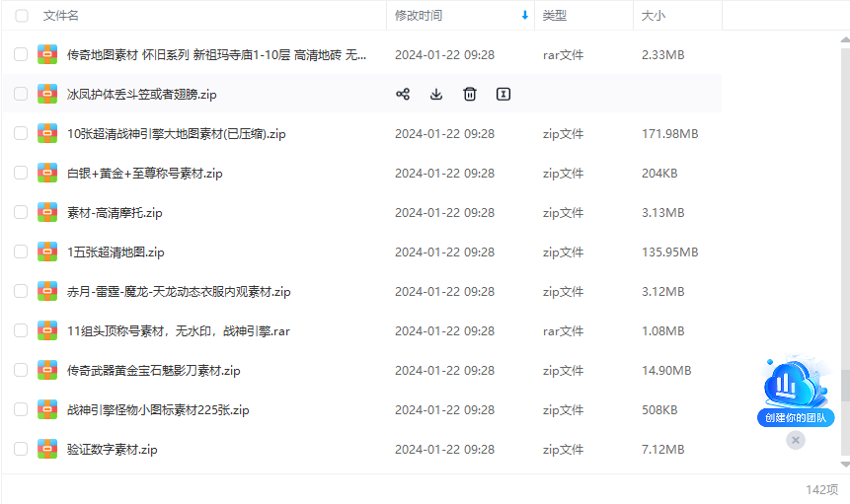This screenshot has height=504, width=850.
Task: Click the 文件名 column header
Action: point(61,16)
